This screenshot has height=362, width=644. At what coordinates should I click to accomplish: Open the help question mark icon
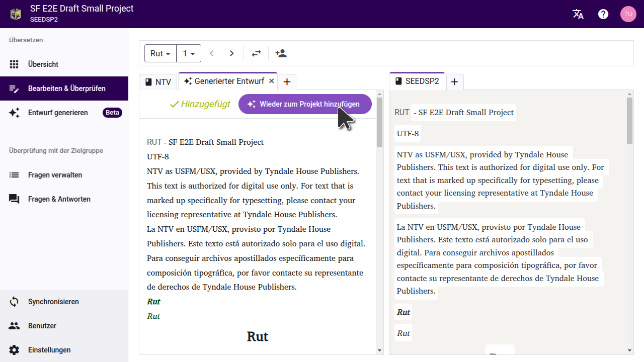[x=603, y=14]
